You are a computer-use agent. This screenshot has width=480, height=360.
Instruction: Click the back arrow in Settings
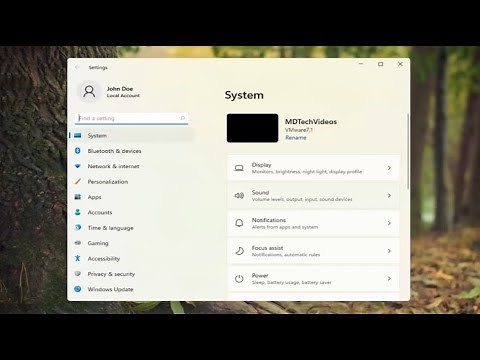click(77, 67)
